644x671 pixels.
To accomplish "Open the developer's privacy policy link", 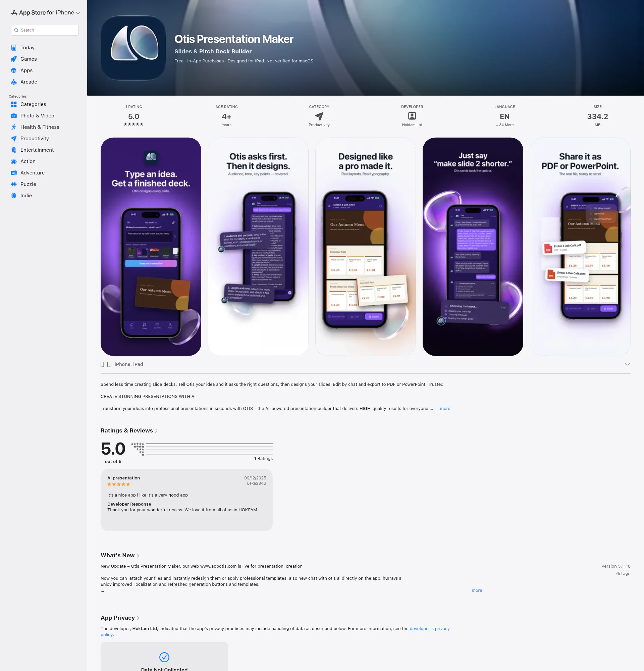I will tap(429, 628).
